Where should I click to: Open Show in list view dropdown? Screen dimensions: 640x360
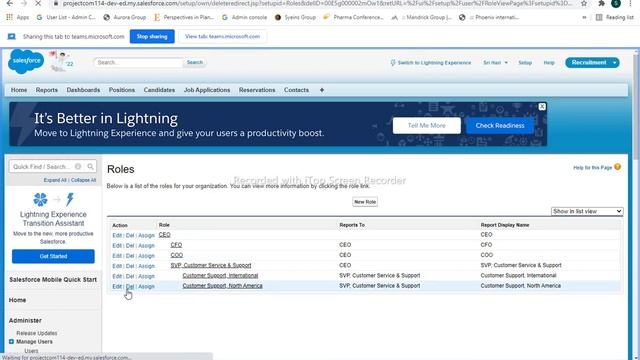587,211
